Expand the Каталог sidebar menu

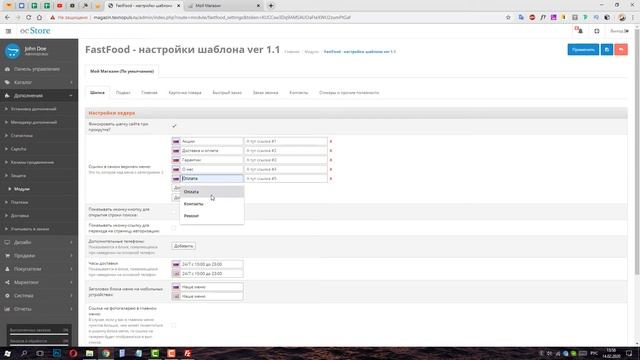(x=39, y=82)
